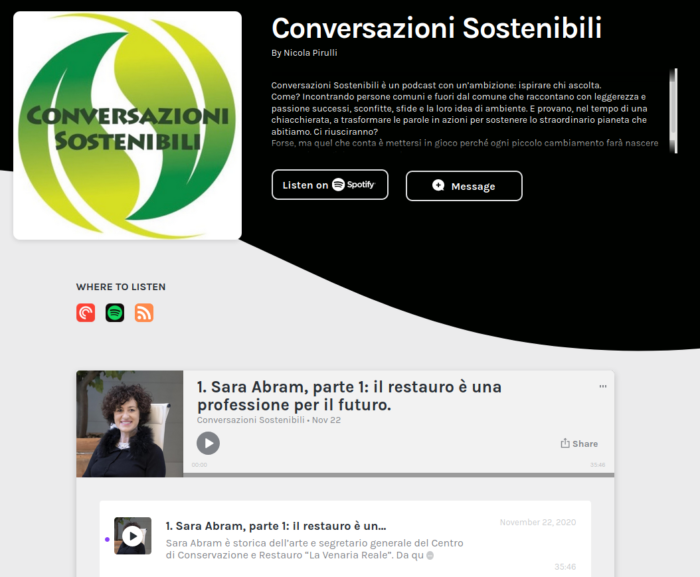The height and width of the screenshot is (577, 700).
Task: Play the Sara Abram episode in the player
Action: [x=208, y=443]
